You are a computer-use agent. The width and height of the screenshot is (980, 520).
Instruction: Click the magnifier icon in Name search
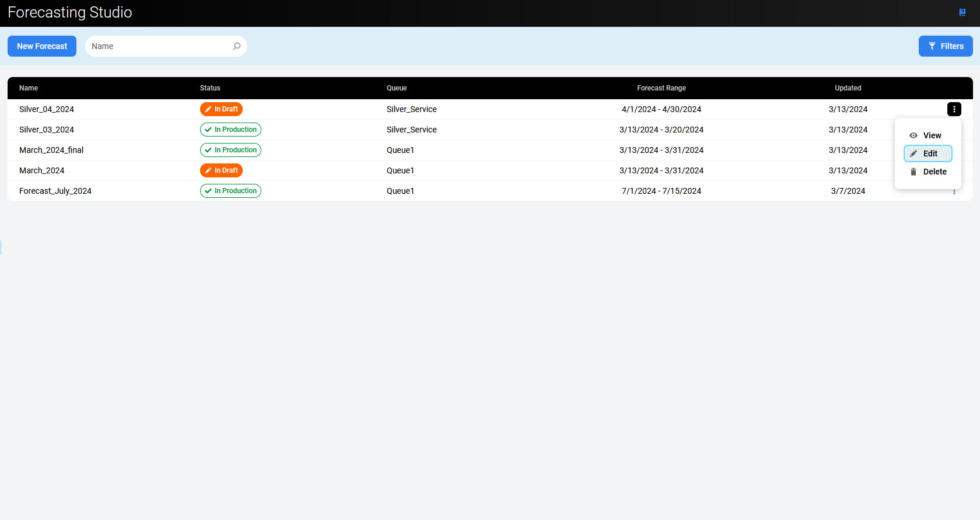click(236, 46)
